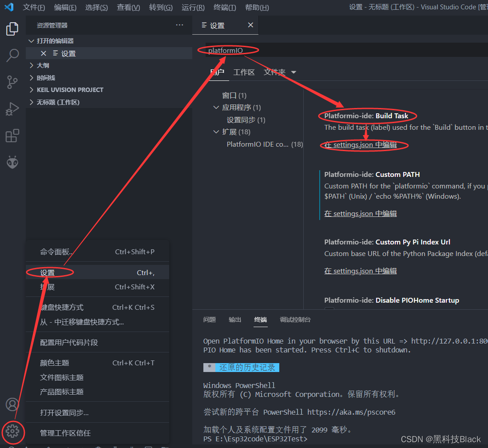
Task: Open the 选择(S) menu
Action: (96, 7)
